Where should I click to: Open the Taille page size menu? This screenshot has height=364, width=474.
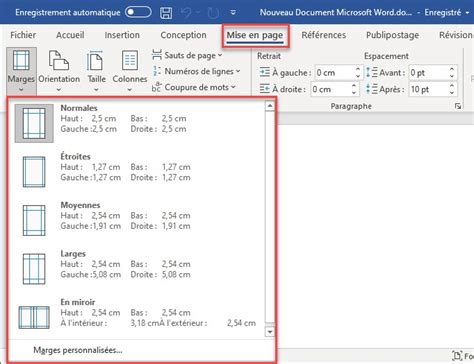click(96, 71)
